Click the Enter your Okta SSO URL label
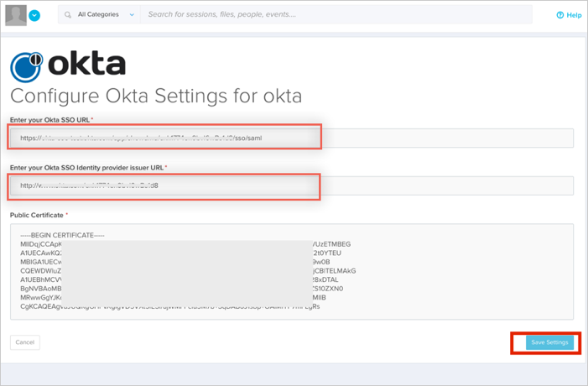Image resolution: width=588 pixels, height=386 pixels. pos(50,120)
